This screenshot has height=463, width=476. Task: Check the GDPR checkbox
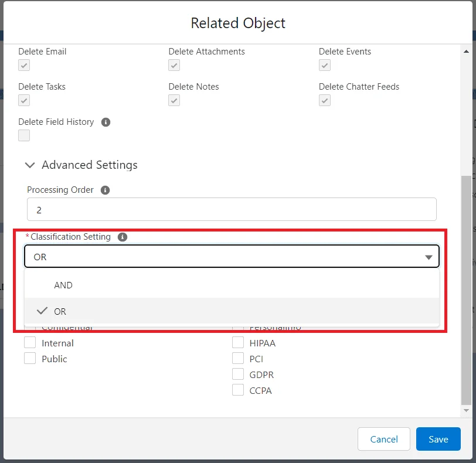pos(238,374)
